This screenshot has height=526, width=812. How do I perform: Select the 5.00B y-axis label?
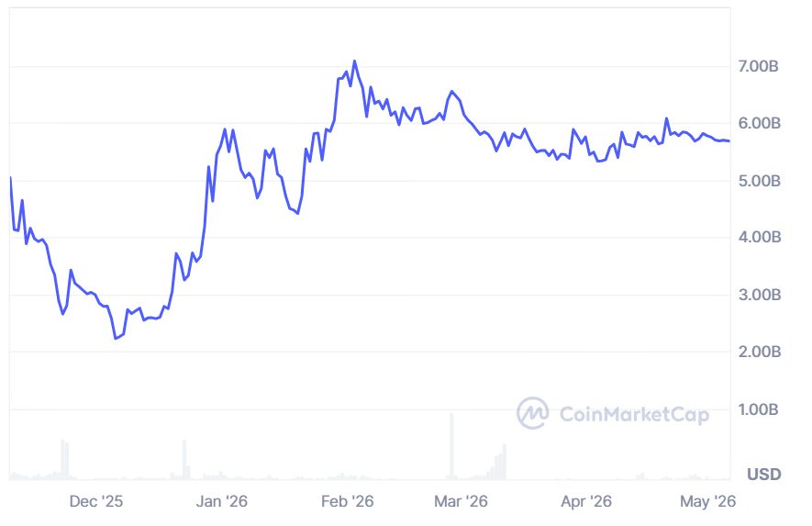(759, 181)
